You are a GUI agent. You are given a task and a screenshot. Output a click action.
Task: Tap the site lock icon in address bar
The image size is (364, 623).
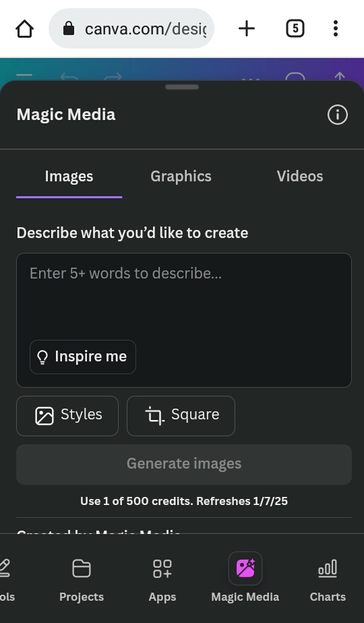tap(69, 28)
